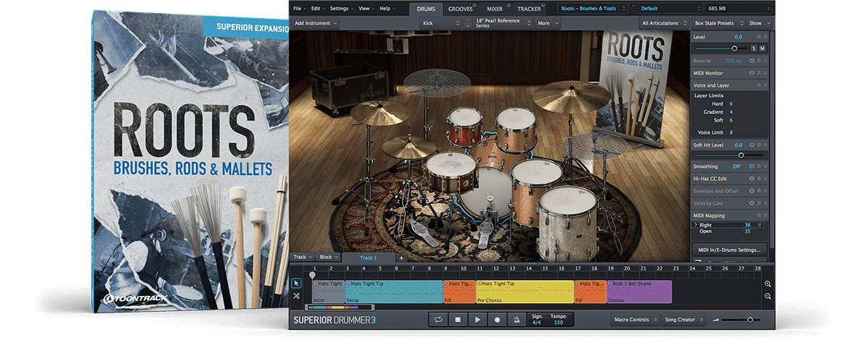868x353 pixels.
Task: Toggle the Soft Hit Level power button
Action: coord(752,145)
